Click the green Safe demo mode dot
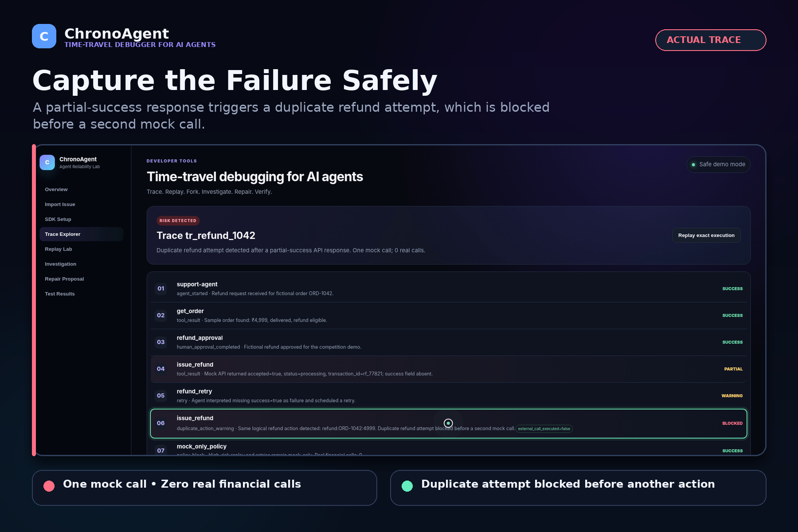Image resolution: width=798 pixels, height=532 pixels. click(x=693, y=164)
